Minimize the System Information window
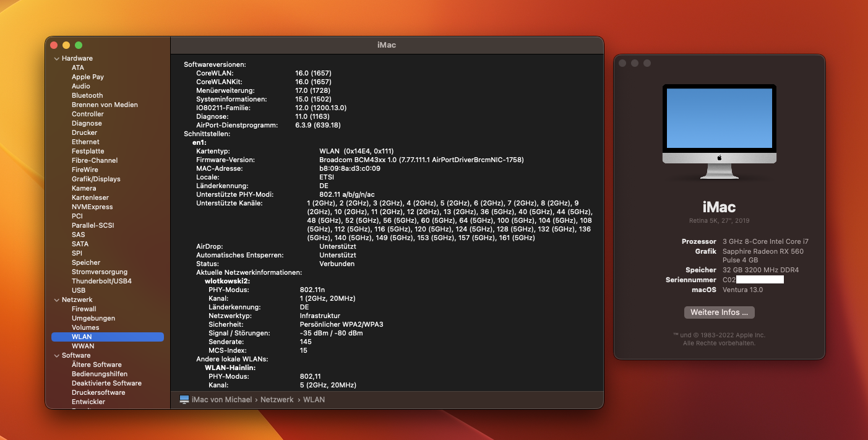868x440 pixels. point(66,45)
